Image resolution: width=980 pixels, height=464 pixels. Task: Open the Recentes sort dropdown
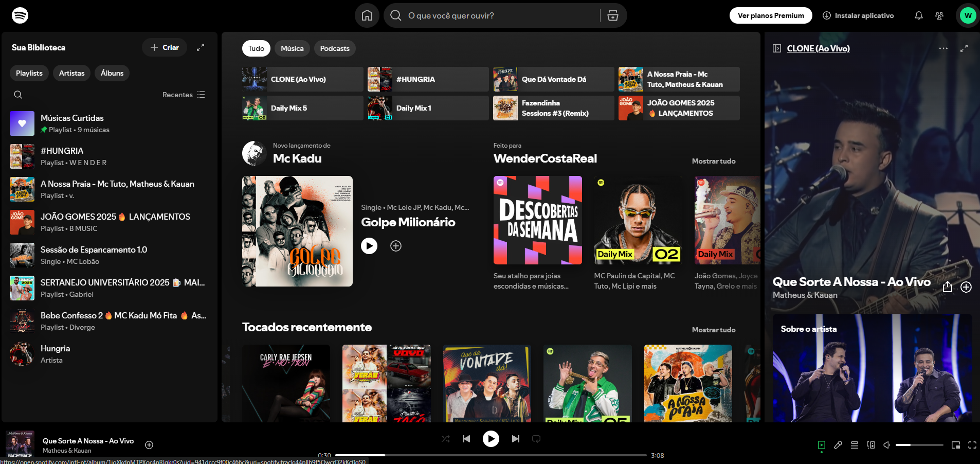coord(184,95)
